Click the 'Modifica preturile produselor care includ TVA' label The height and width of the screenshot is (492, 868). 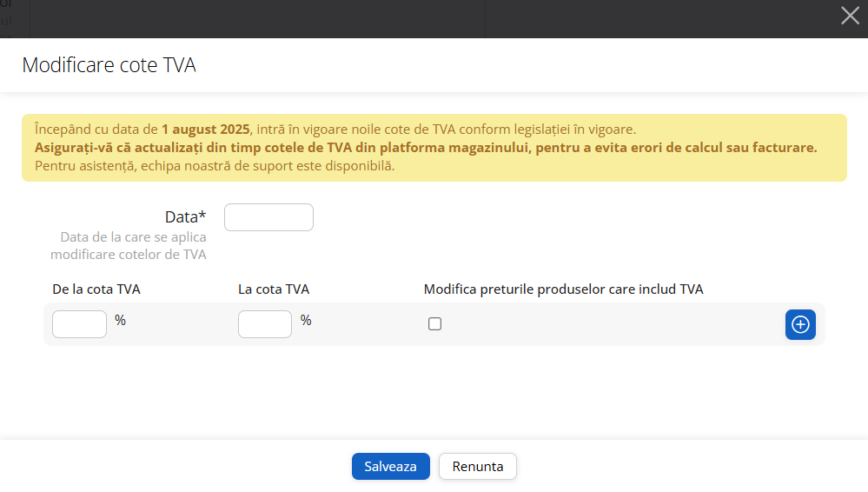[564, 289]
